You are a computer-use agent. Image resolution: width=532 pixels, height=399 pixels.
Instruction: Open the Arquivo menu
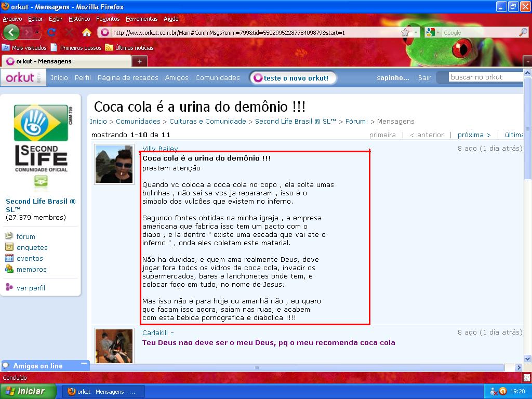[x=12, y=19]
